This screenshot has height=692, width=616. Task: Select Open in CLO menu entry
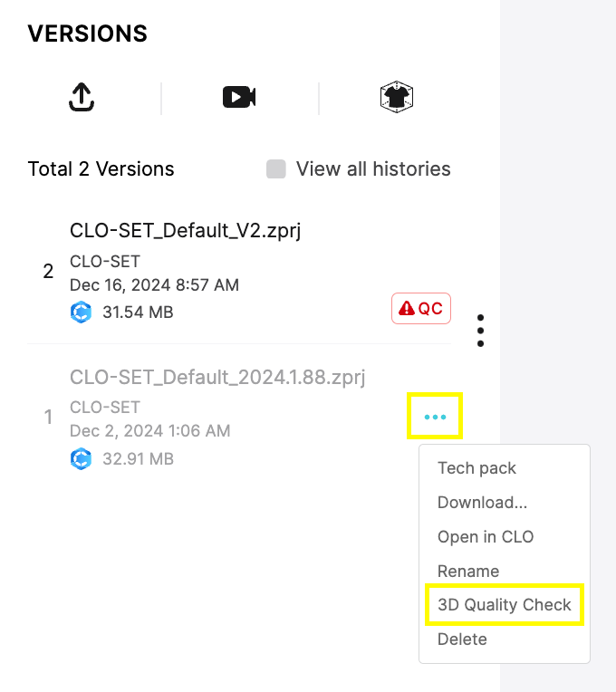coord(486,536)
